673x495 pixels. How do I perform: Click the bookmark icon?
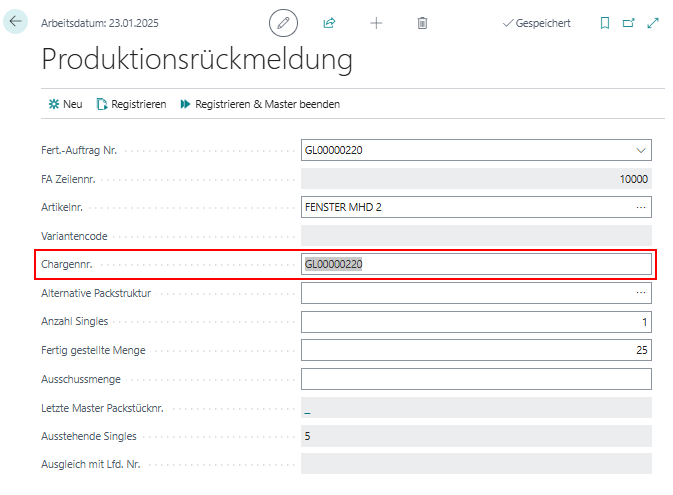604,22
